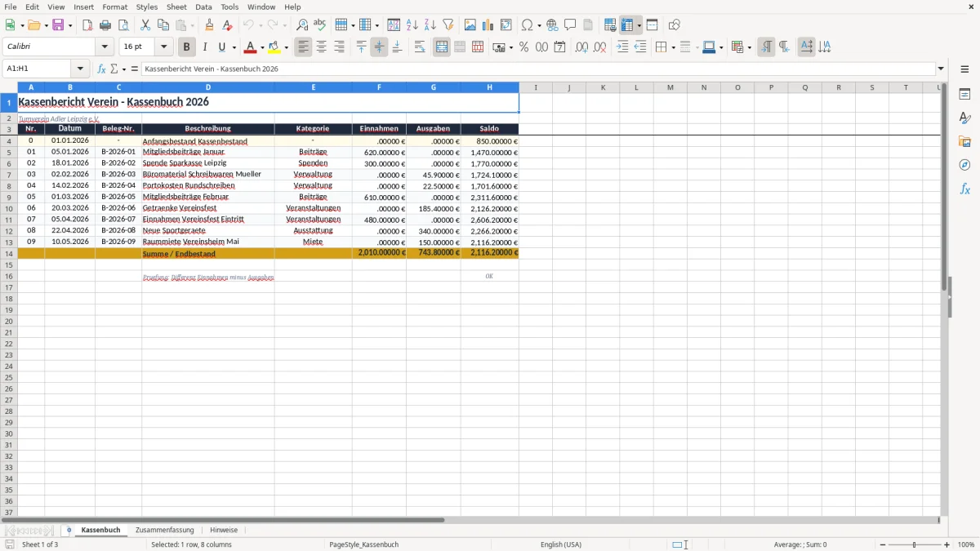Select column header D

[208, 87]
